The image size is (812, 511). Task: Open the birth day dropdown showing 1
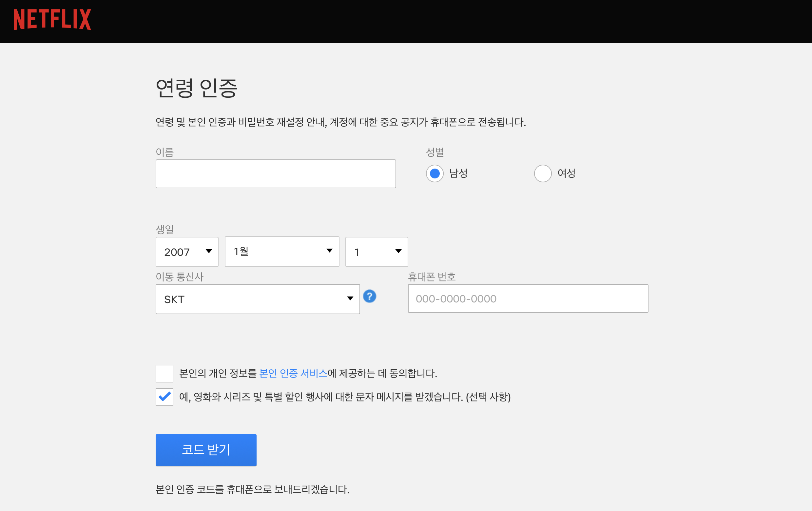pos(377,252)
